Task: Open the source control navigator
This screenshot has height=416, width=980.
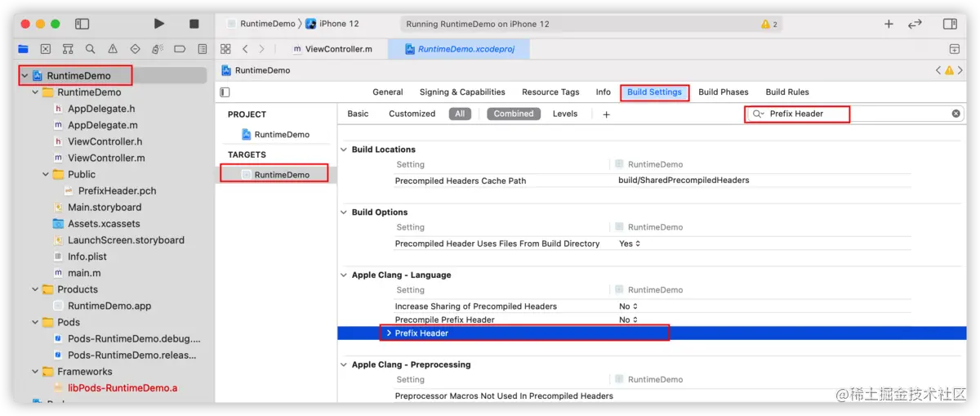Action: click(x=46, y=49)
